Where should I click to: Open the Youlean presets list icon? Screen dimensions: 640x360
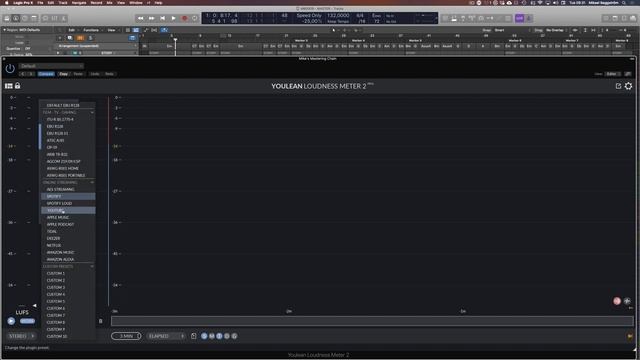pos(9,86)
